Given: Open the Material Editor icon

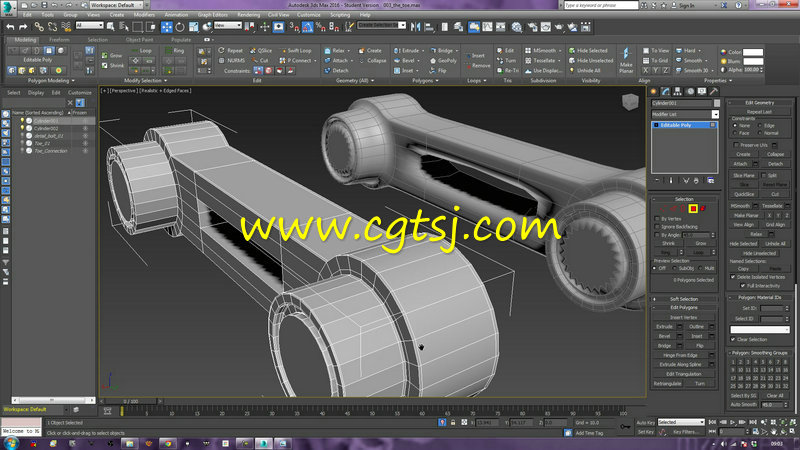Looking at the screenshot, I should 516,27.
